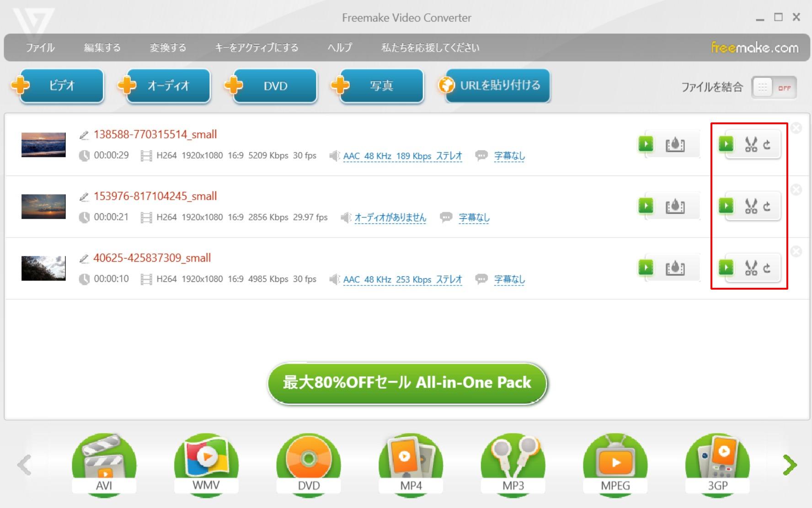The image size is (812, 508).
Task: Select file name 40625-425837309_small
Action: tap(152, 258)
